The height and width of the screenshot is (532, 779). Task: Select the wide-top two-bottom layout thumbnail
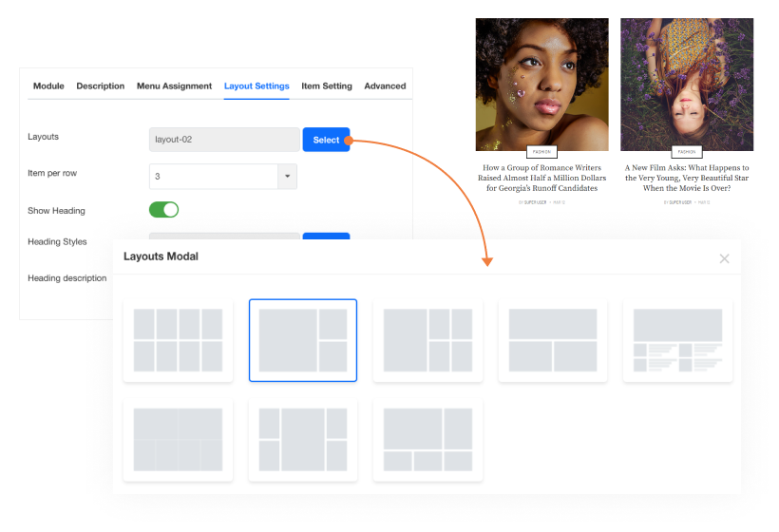[553, 340]
